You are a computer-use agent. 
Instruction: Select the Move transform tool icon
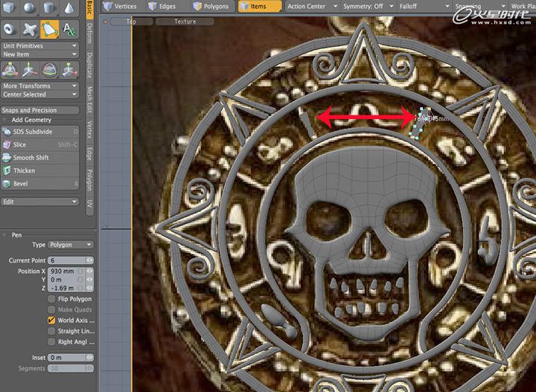point(10,70)
